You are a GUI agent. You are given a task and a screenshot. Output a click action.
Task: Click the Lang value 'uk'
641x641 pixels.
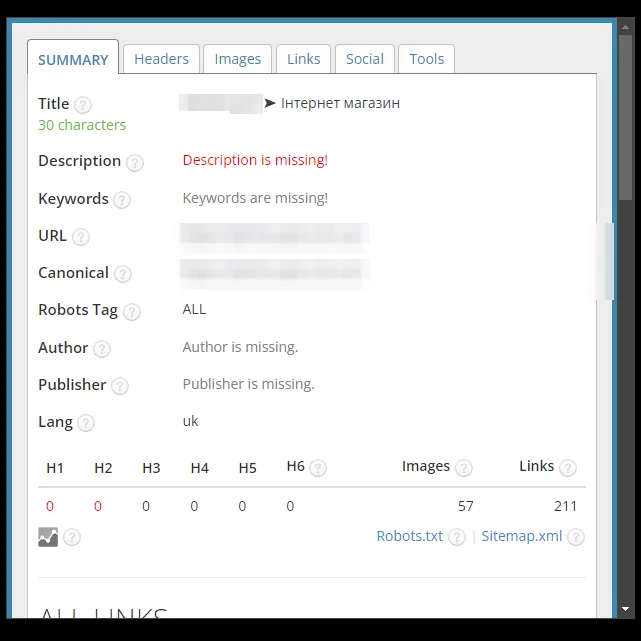(x=191, y=421)
